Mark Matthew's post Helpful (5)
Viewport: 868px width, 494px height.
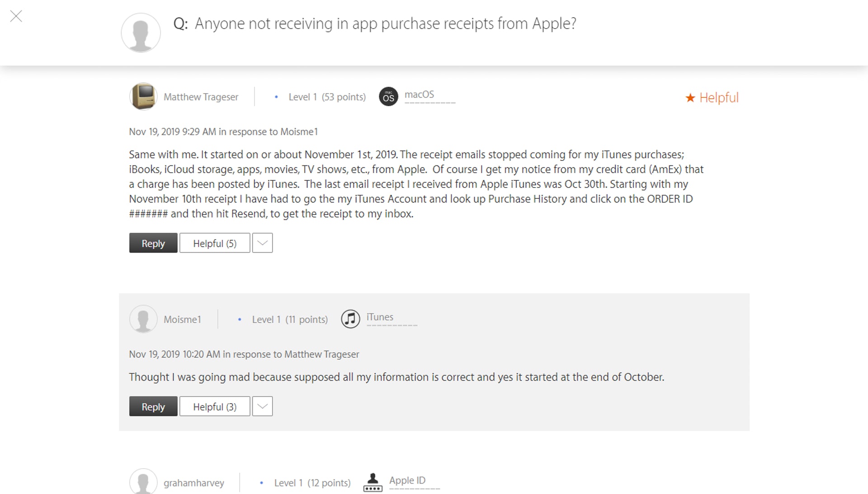pyautogui.click(x=215, y=243)
